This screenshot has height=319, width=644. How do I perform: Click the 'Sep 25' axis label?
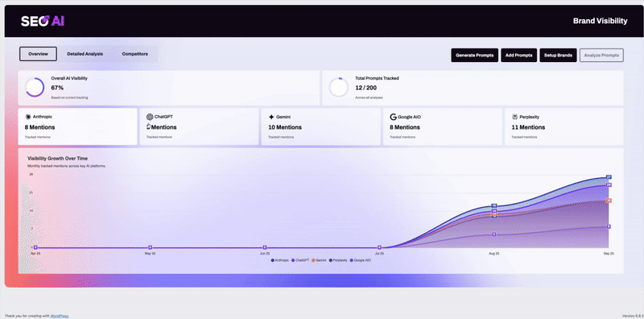tap(609, 254)
